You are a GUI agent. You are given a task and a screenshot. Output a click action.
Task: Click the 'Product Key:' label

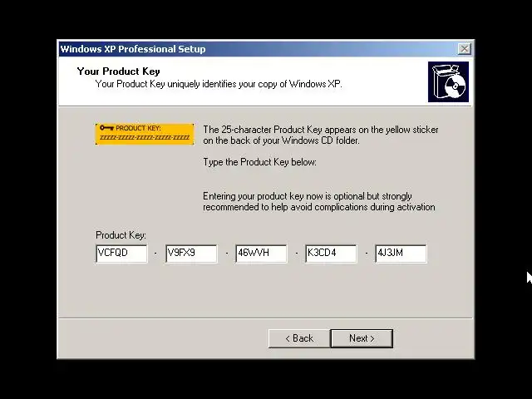[x=121, y=235]
